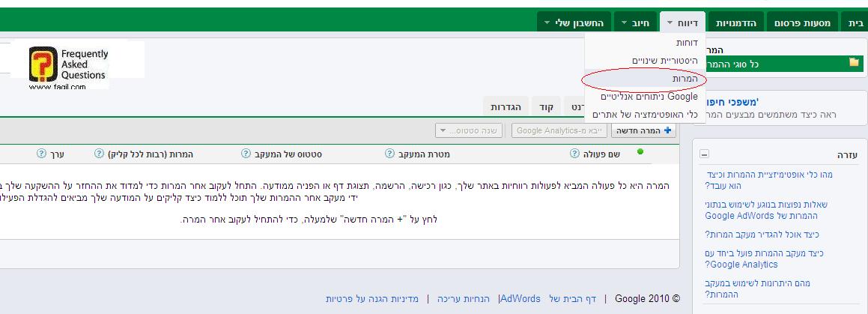Viewport: 868px width, 314px height.
Task: Click help icon beside המרות (רבות לכל קליק)
Action: click(100, 154)
